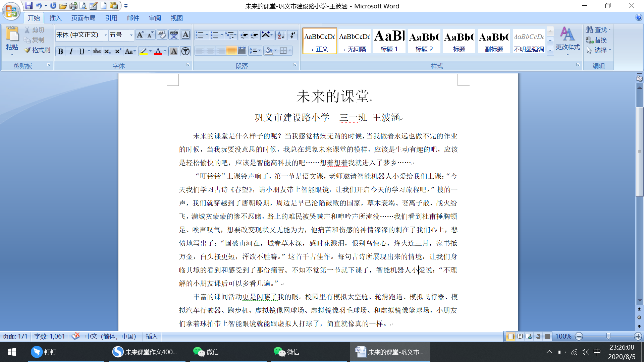Click the grow font size icon

click(x=140, y=35)
